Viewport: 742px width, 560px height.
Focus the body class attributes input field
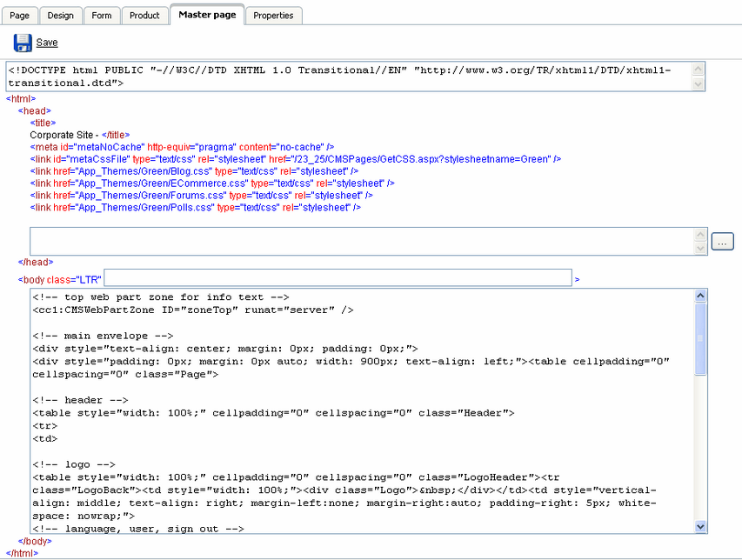tap(338, 277)
